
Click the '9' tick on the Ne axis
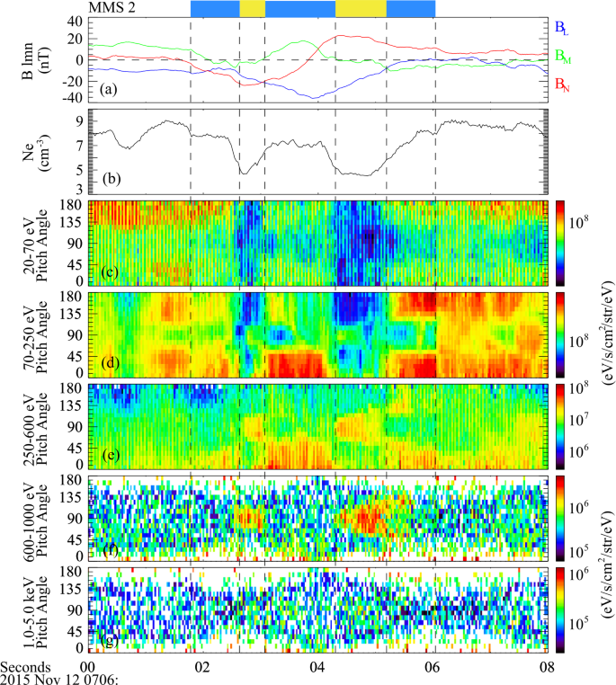tap(79, 121)
